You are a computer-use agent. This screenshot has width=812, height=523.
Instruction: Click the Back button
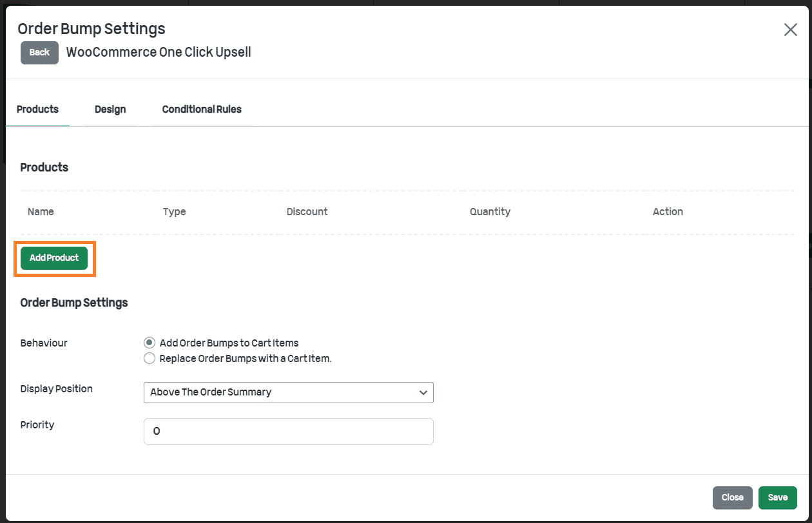pos(39,53)
